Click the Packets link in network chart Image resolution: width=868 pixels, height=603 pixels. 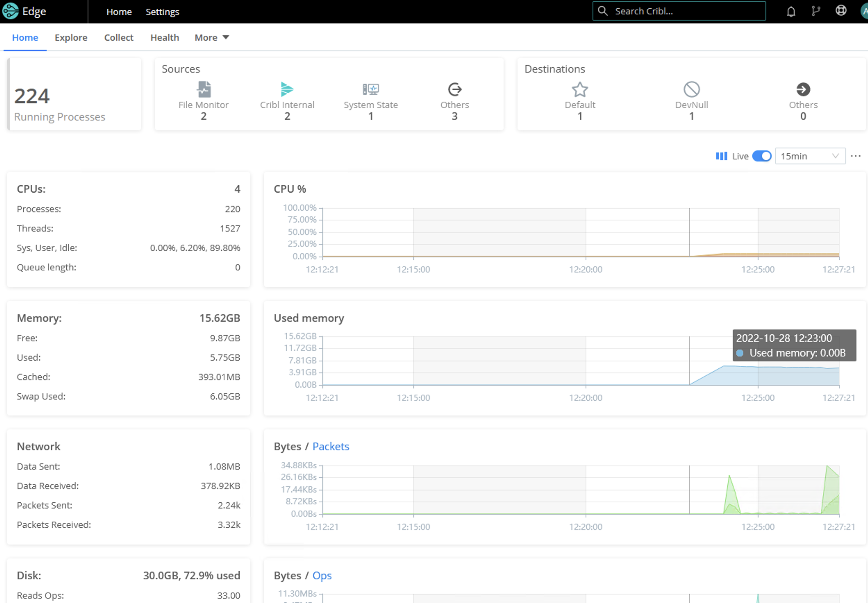point(331,446)
